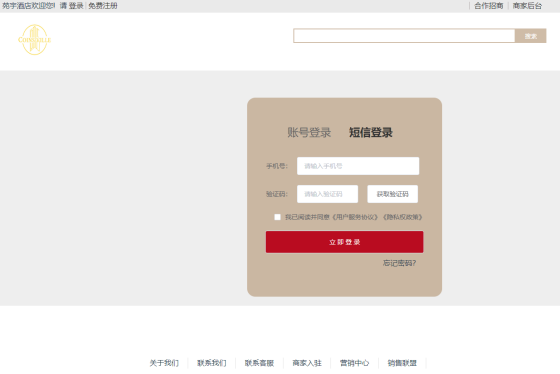Click the 搜索 search button
The width and height of the screenshot is (560, 374).
[531, 36]
